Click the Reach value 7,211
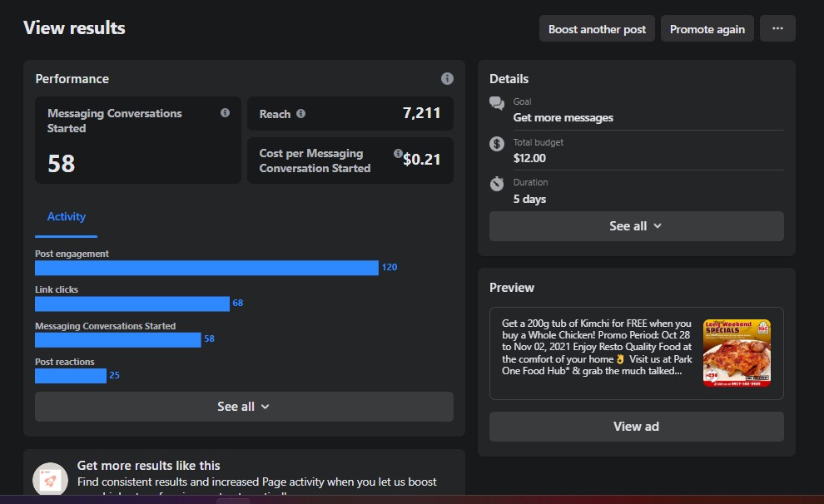 coord(421,113)
